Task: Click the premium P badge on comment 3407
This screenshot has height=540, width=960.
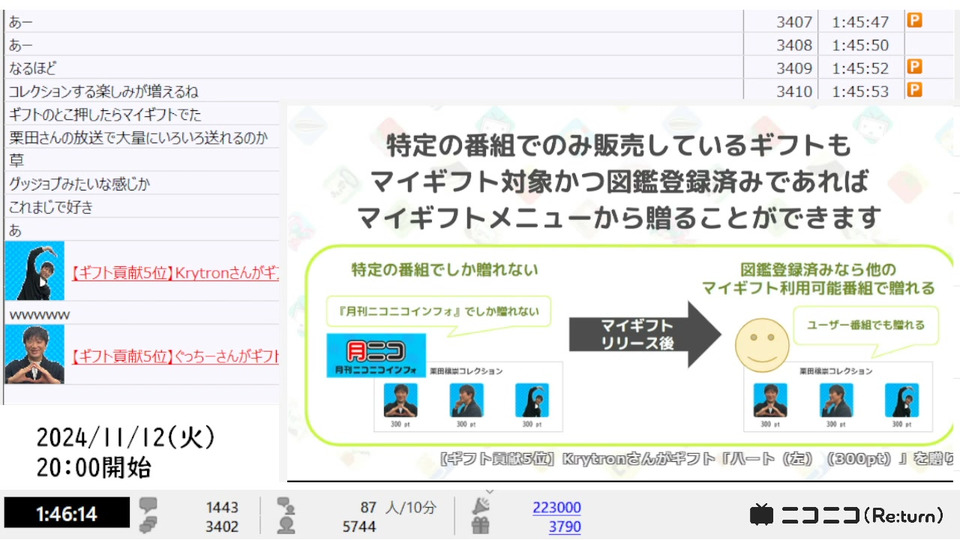Action: pyautogui.click(x=915, y=21)
